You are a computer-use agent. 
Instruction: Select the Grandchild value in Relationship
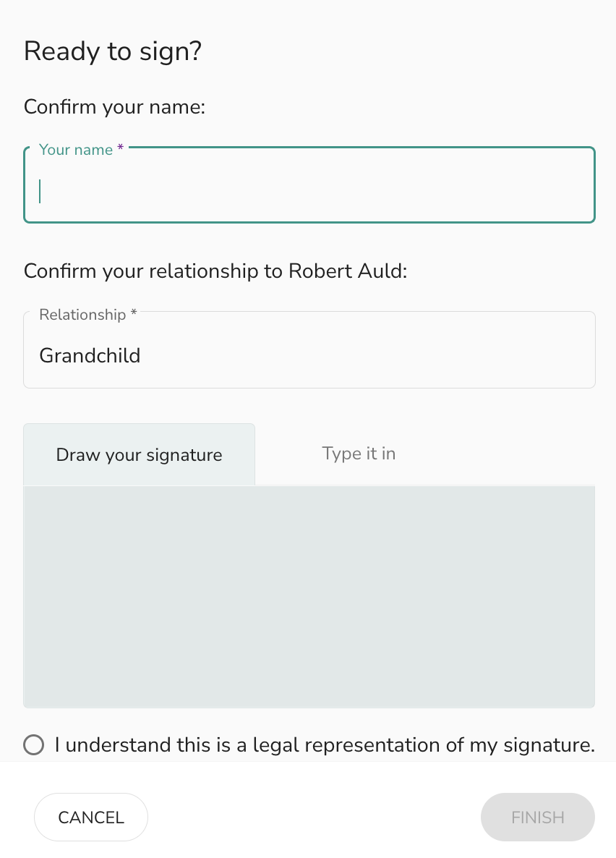[x=90, y=356]
